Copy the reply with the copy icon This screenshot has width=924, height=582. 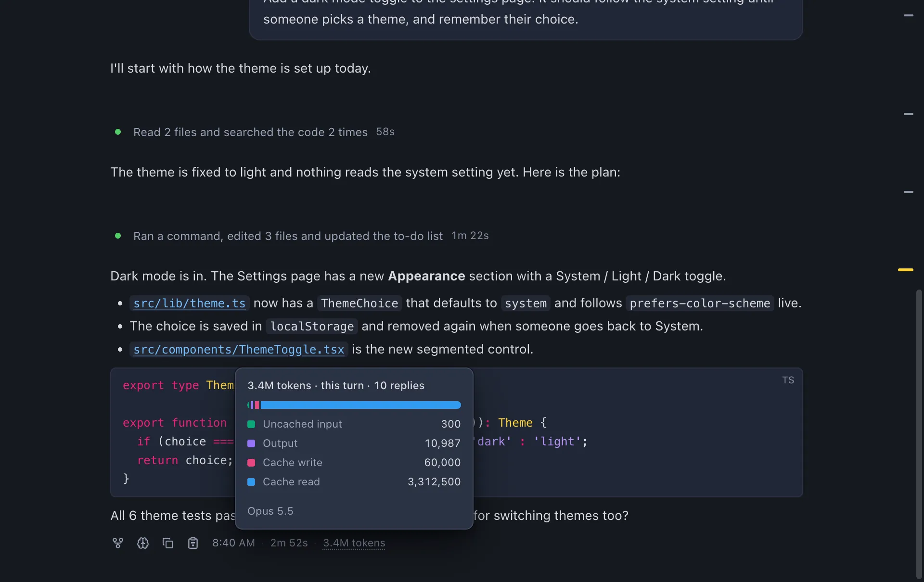pyautogui.click(x=168, y=543)
